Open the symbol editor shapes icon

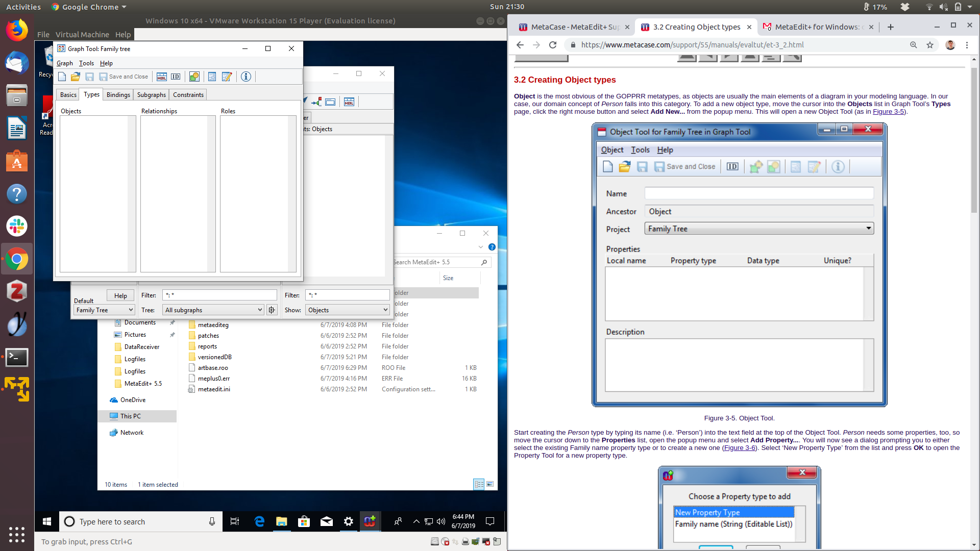click(194, 77)
